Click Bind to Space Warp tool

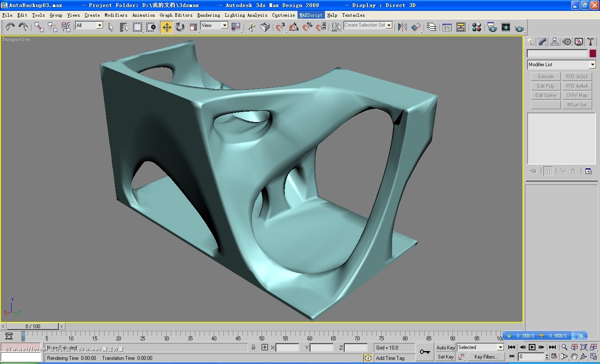click(x=66, y=27)
